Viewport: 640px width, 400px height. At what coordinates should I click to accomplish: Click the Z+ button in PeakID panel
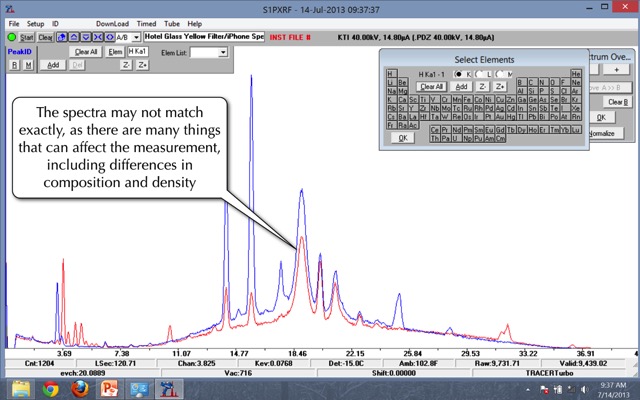[x=142, y=64]
